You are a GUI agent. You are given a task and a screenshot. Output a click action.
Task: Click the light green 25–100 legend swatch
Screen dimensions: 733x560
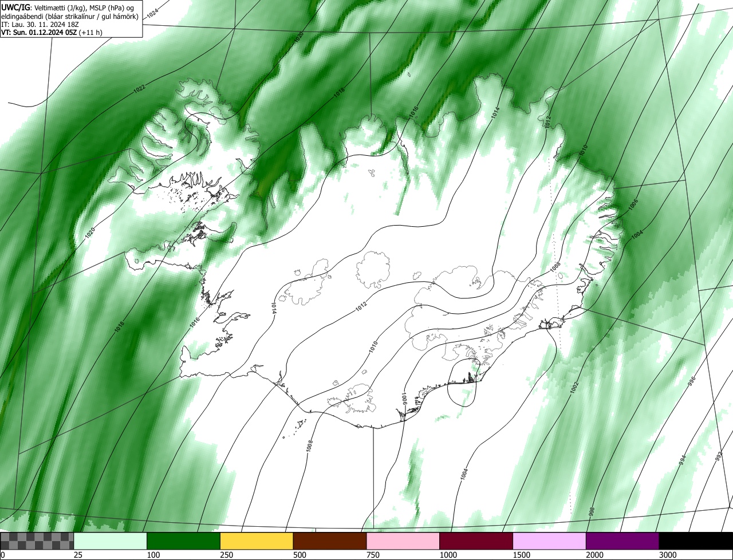[111, 541]
